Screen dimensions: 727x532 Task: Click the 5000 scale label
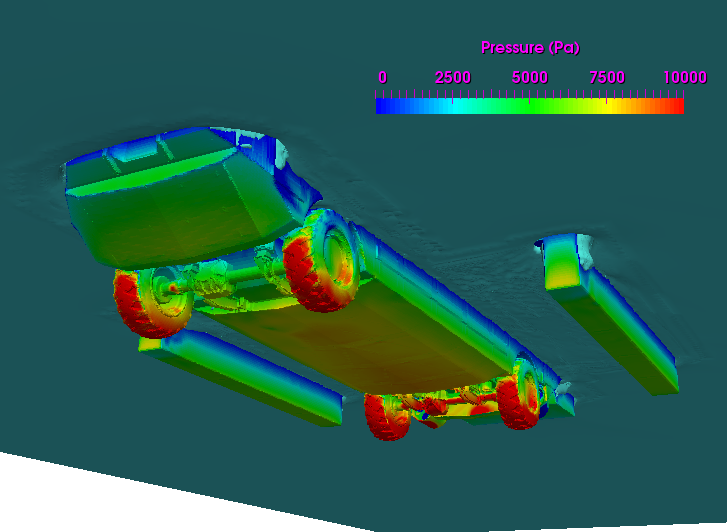(x=529, y=77)
